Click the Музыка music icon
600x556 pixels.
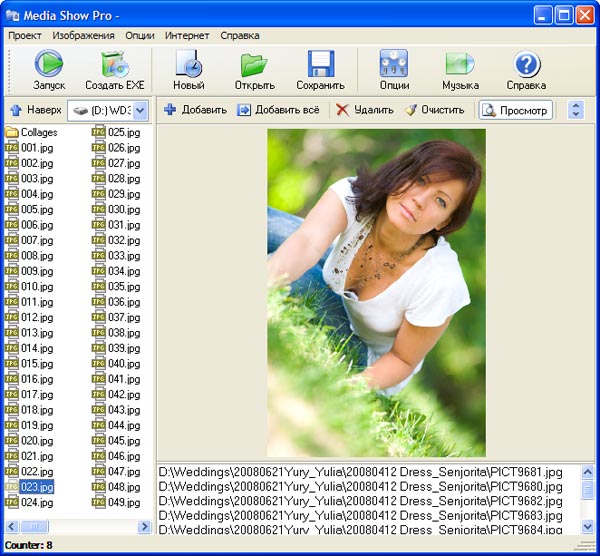pos(460,69)
